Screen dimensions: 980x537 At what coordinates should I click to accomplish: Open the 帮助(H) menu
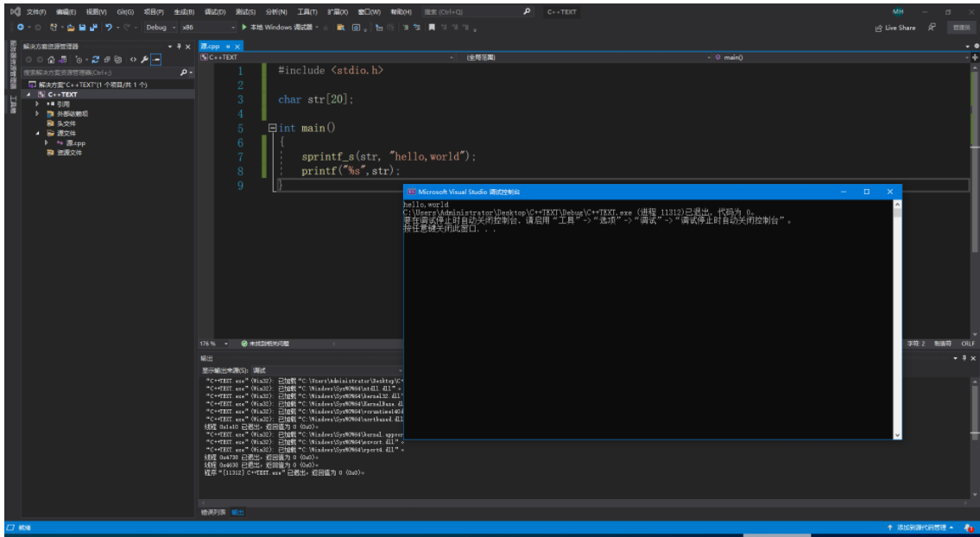point(401,12)
